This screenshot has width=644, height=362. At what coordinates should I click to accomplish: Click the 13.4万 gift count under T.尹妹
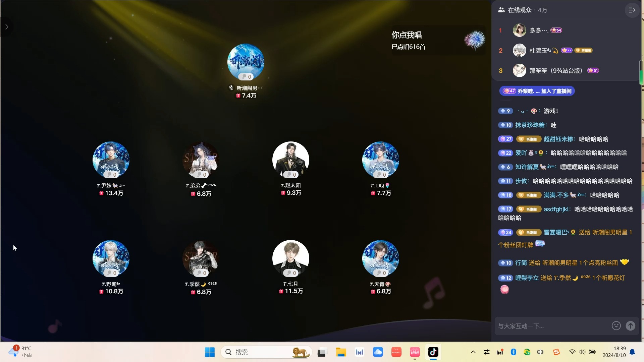pyautogui.click(x=111, y=193)
